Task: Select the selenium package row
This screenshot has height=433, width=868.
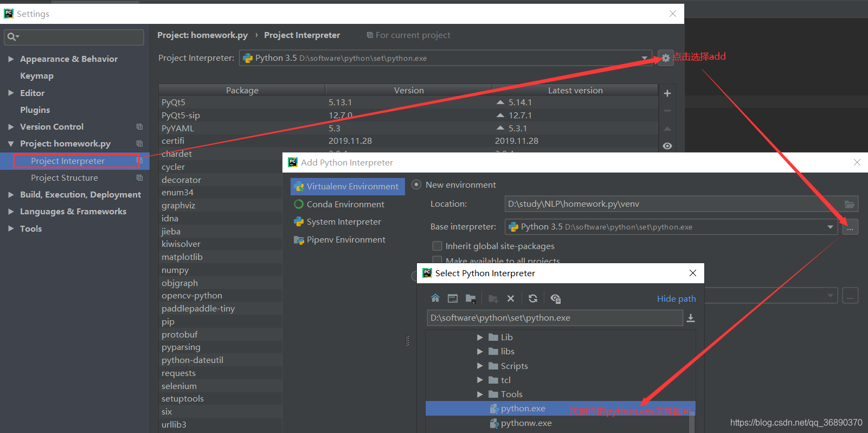Action: [220, 386]
